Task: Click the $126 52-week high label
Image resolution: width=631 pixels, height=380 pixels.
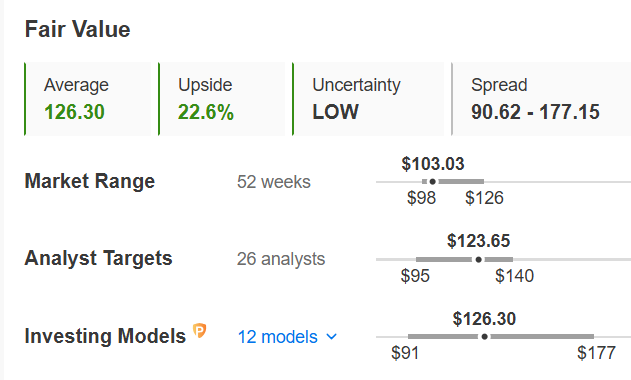Action: click(x=484, y=198)
